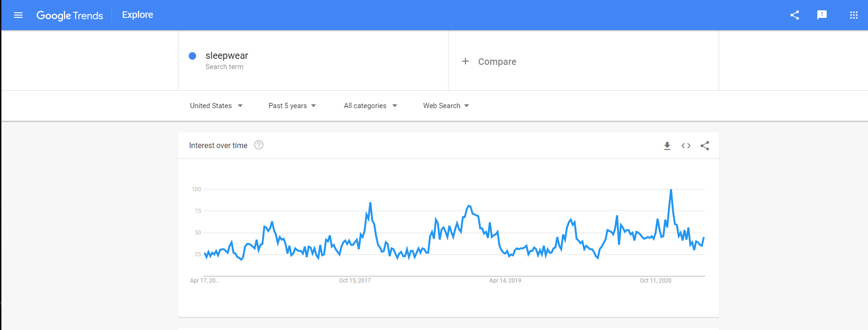This screenshot has height=330, width=868.
Task: Click the Google Trends logo
Action: tap(70, 16)
